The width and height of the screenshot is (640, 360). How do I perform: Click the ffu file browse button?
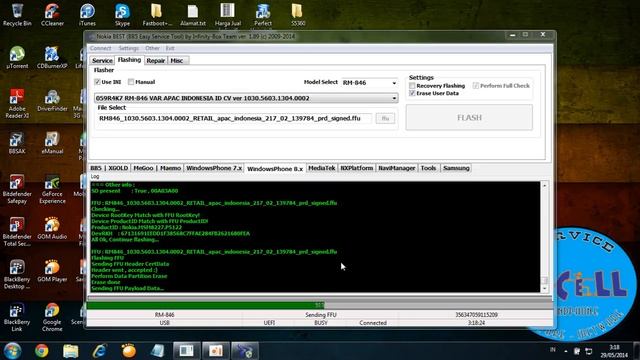tap(385, 118)
